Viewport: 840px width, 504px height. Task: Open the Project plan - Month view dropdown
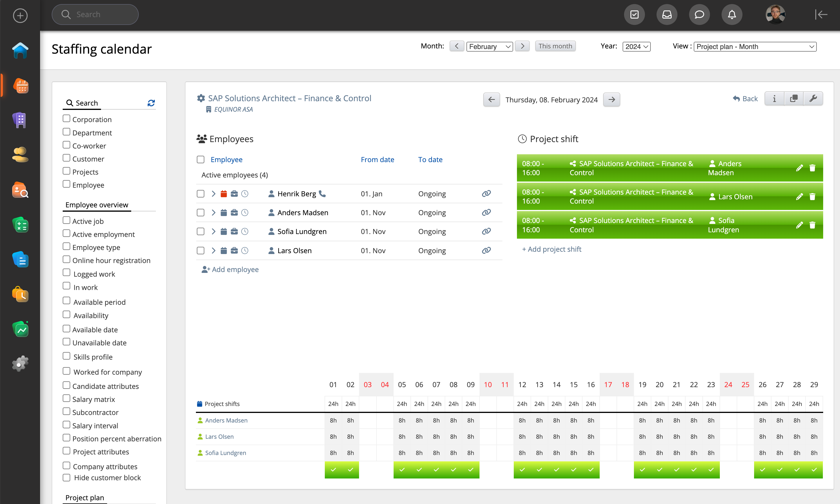coord(755,46)
